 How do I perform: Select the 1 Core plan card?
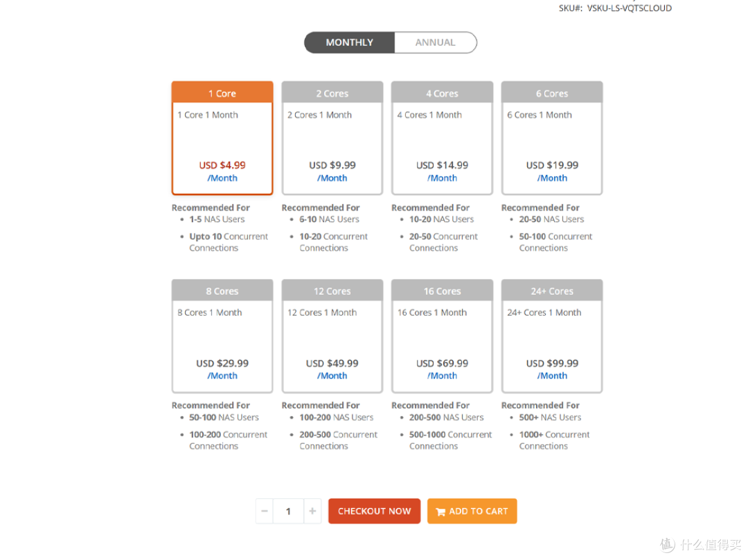point(222,138)
